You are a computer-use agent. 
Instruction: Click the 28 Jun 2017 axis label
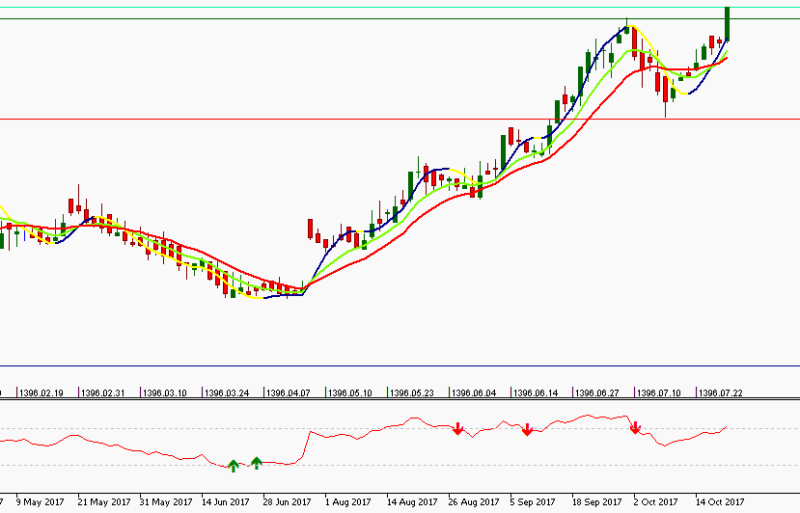pyautogui.click(x=287, y=502)
